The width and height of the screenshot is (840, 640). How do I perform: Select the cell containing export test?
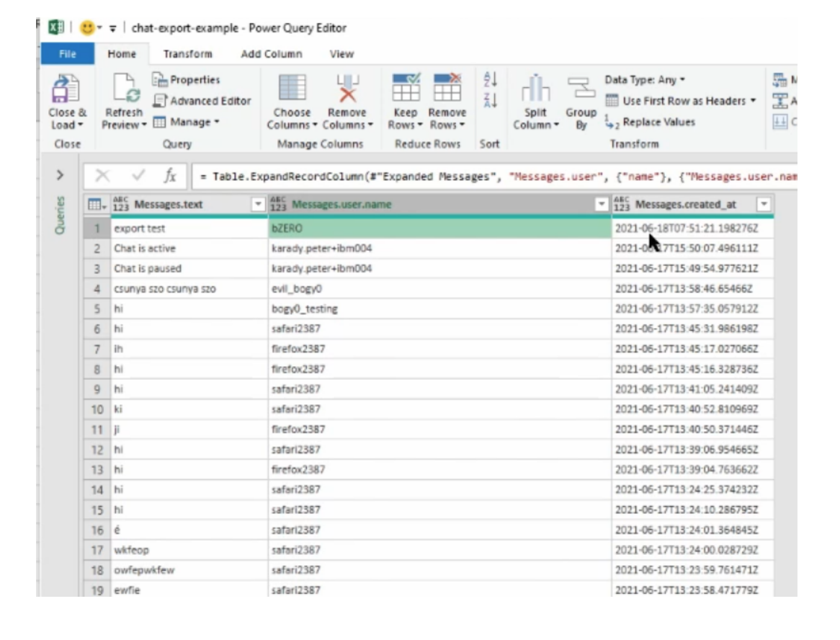pyautogui.click(x=189, y=228)
